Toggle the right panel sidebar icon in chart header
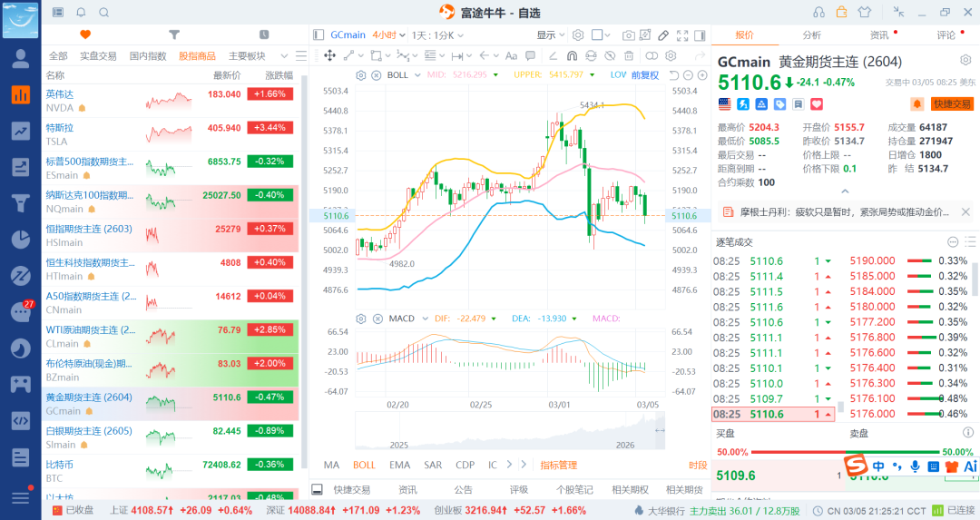980x520 pixels. click(700, 35)
